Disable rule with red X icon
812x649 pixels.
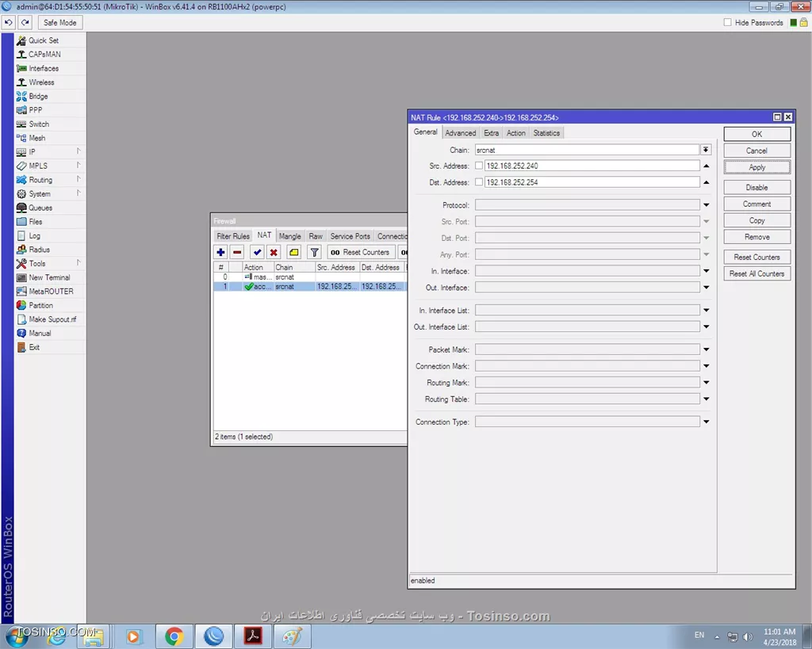pos(274,253)
